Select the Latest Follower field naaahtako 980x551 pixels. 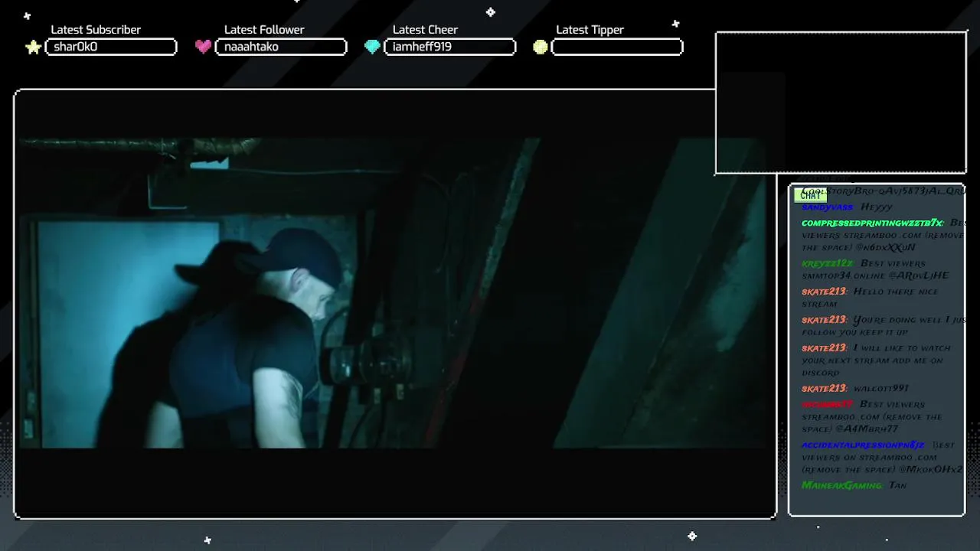click(281, 47)
